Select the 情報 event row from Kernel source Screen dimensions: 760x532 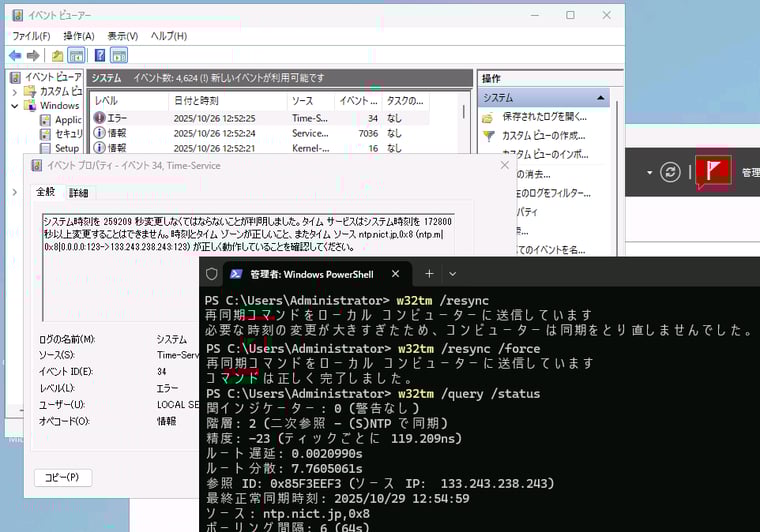260,148
